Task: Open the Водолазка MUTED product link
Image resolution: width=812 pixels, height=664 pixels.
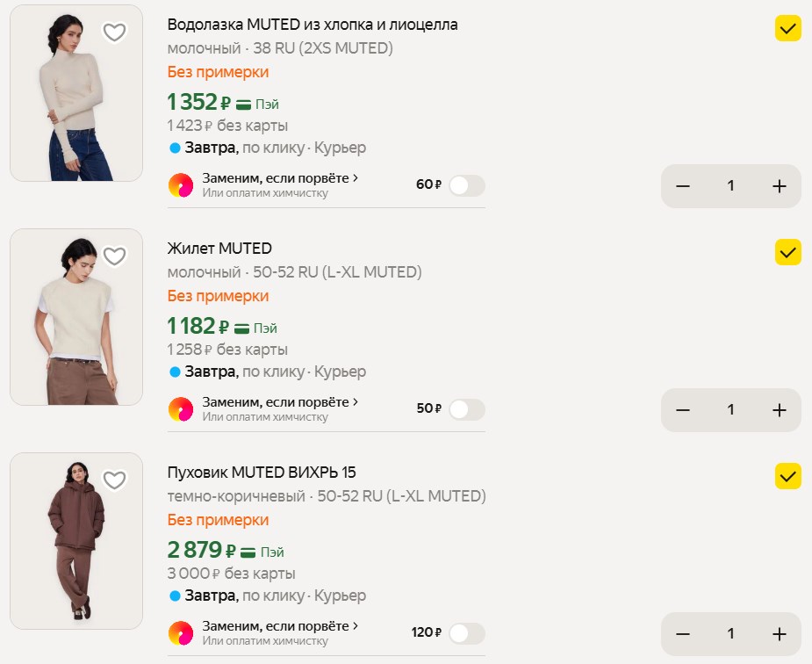Action: click(x=312, y=25)
